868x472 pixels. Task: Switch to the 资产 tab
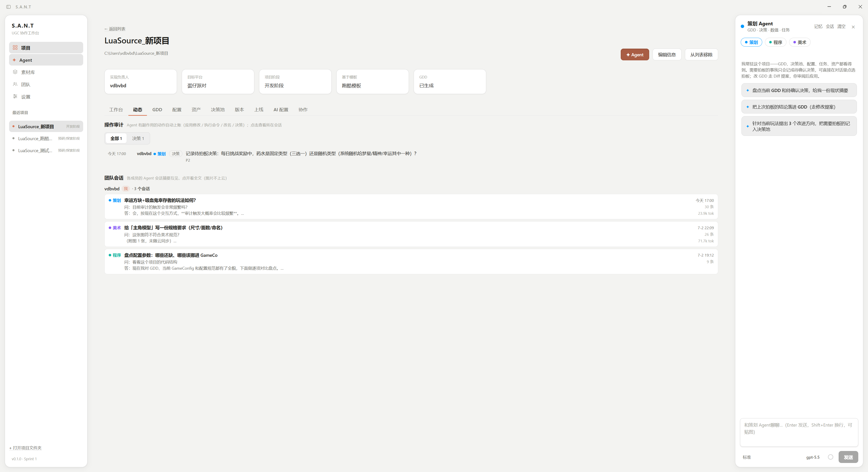tap(196, 109)
